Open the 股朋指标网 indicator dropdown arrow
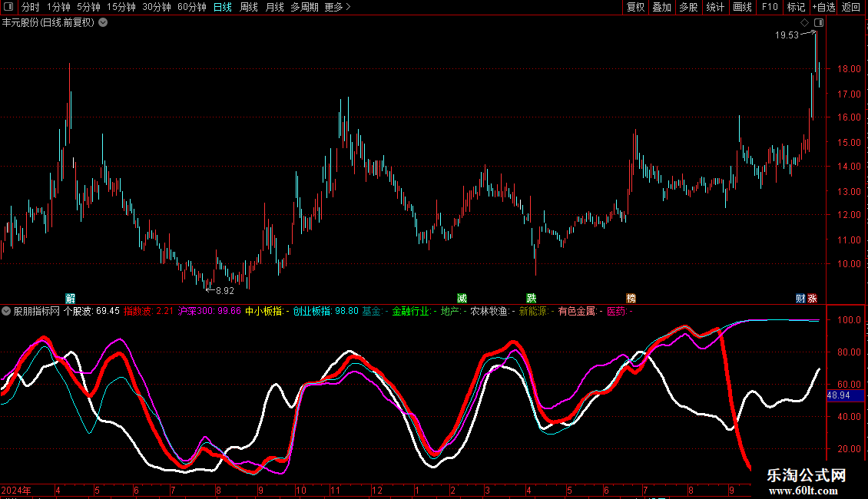The image size is (868, 499). pos(7,311)
